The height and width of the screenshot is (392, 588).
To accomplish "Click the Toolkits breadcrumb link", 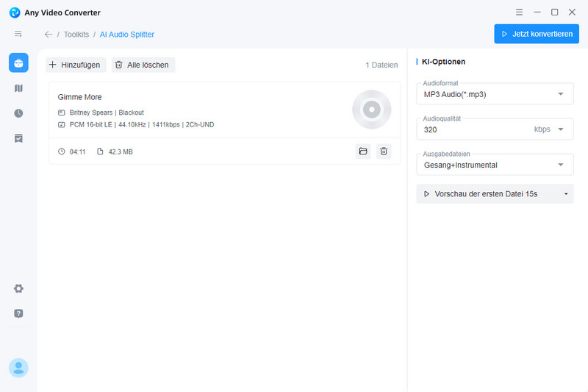I will click(76, 35).
